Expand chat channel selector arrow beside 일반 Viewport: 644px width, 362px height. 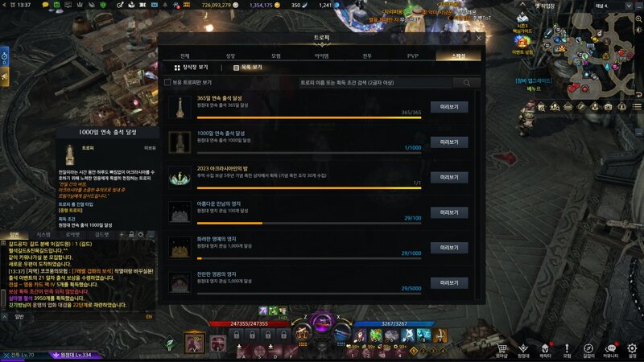pos(5,317)
